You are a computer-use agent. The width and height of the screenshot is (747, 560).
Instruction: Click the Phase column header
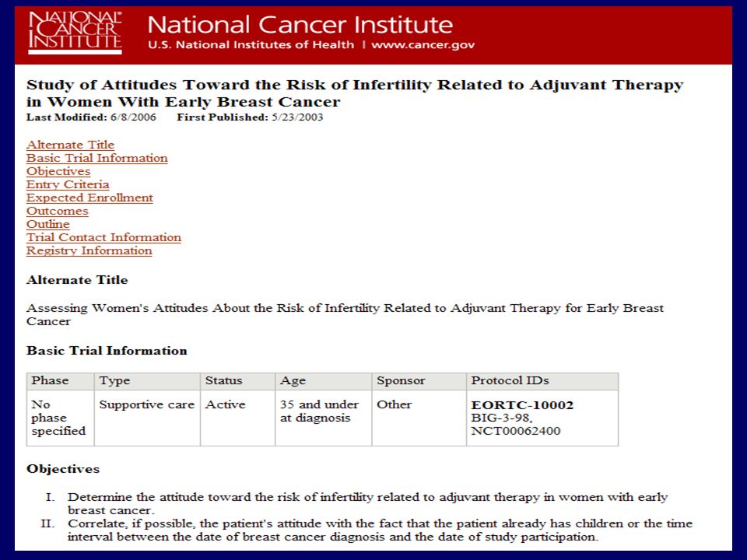coord(60,381)
